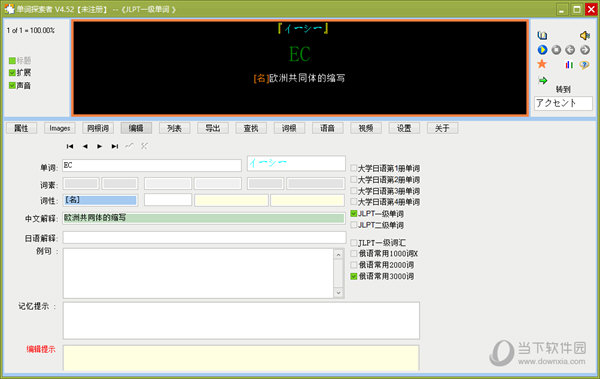
Task: Click the yellow 编辑提示 text area
Action: click(x=241, y=358)
